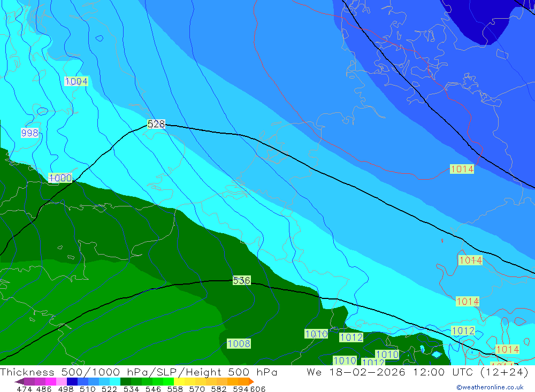
Task: Click the bright yellow legend swatch
Action: pos(179,381)
